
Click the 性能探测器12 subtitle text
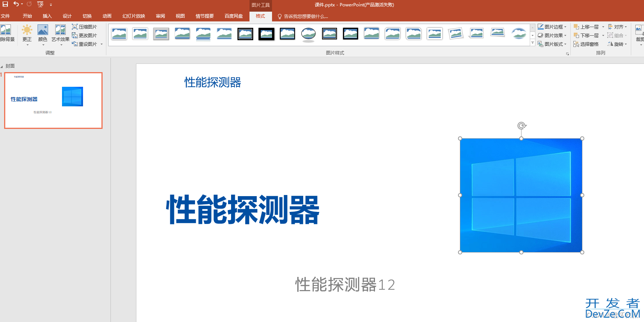pos(345,284)
